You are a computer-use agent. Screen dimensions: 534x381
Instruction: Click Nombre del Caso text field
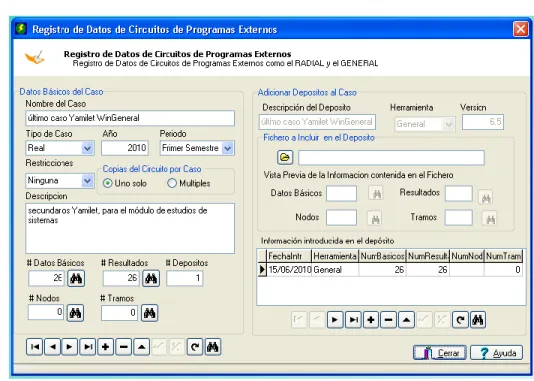[130, 118]
